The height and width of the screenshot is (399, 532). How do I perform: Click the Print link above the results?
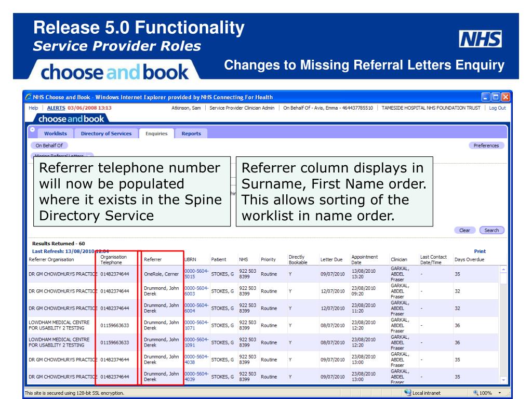pos(480,251)
